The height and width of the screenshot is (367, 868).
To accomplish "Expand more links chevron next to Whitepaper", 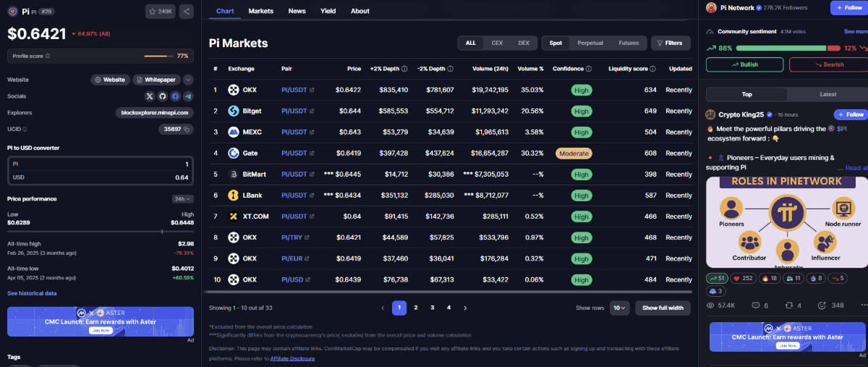I will [188, 80].
